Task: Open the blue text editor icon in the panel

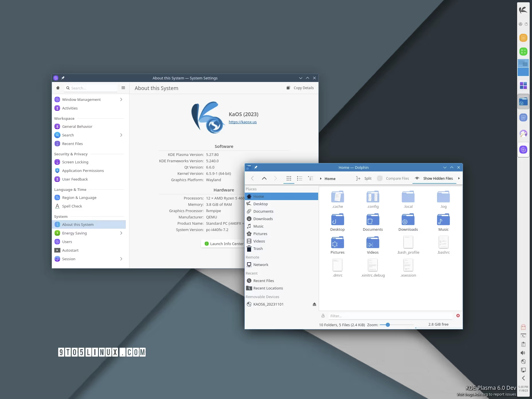Action: click(x=523, y=117)
